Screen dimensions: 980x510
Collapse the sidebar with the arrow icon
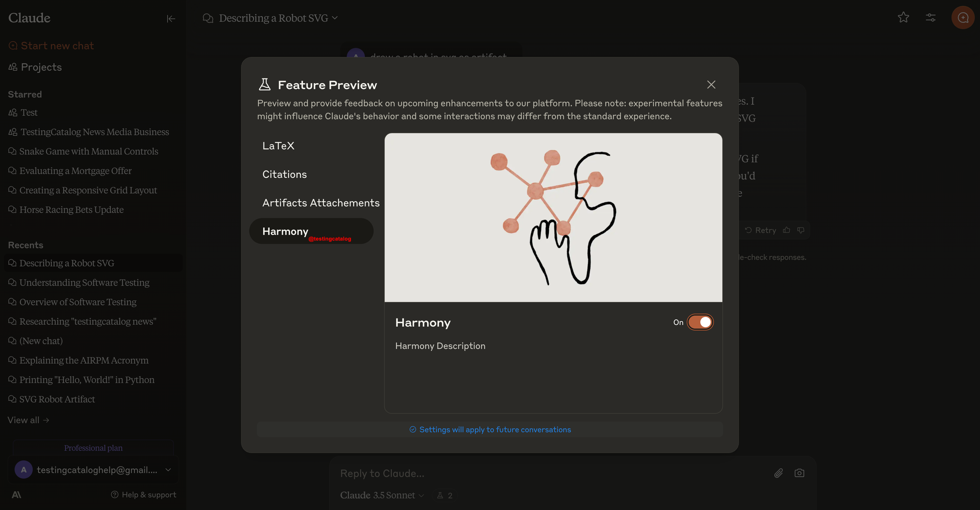click(171, 19)
